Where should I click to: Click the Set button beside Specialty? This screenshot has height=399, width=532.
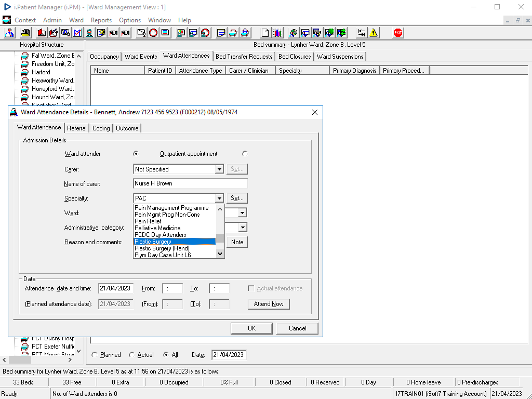pos(237,198)
